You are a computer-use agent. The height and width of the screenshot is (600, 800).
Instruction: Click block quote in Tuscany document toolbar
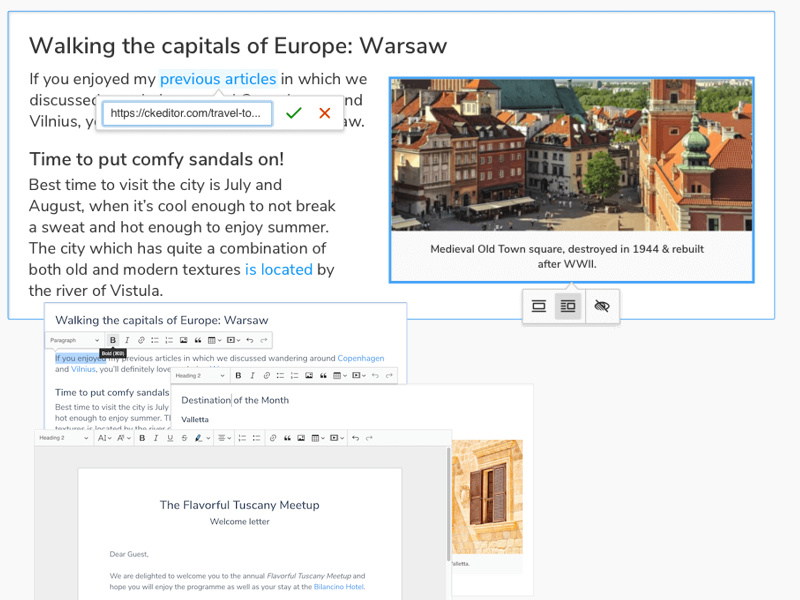(x=287, y=438)
